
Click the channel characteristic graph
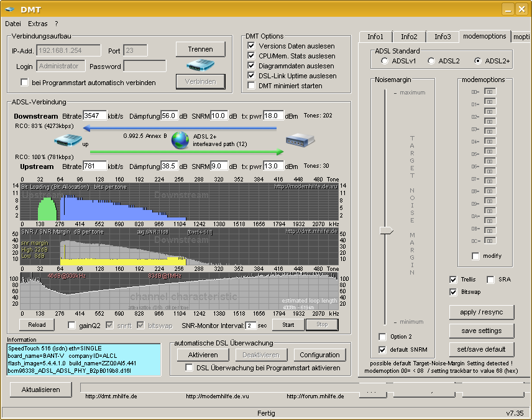179,291
